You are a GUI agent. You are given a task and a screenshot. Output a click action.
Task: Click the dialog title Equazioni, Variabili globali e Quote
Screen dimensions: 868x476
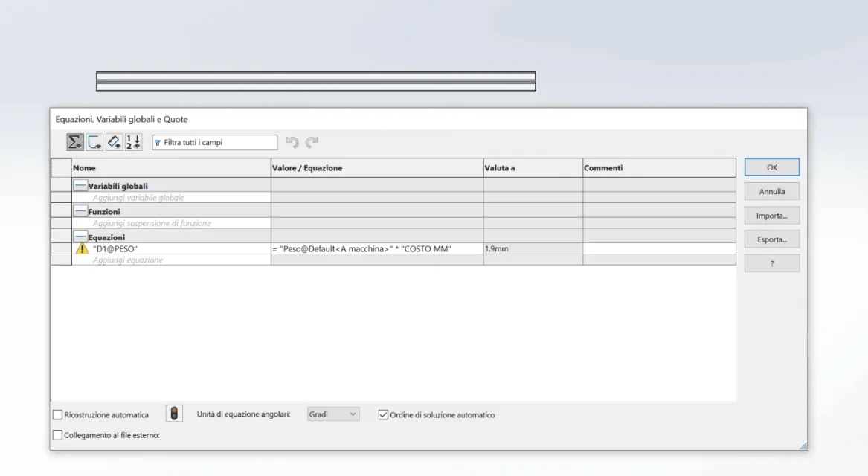coord(121,119)
